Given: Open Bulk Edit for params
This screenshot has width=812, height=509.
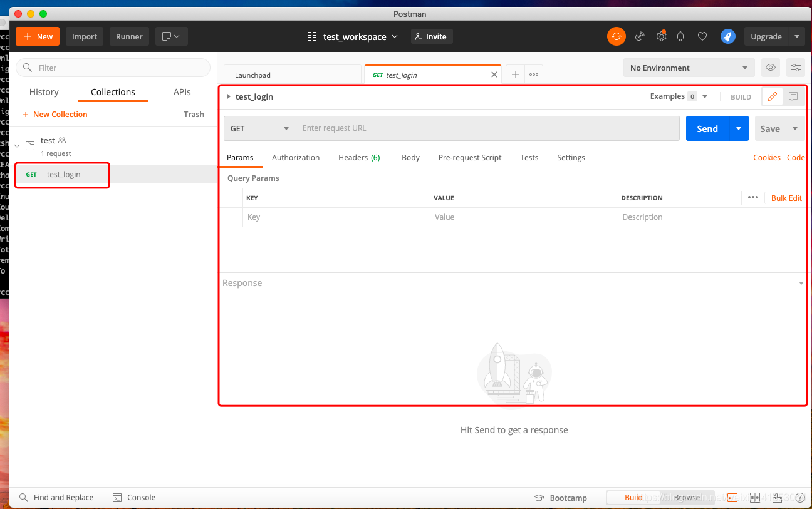Looking at the screenshot, I should pos(786,198).
